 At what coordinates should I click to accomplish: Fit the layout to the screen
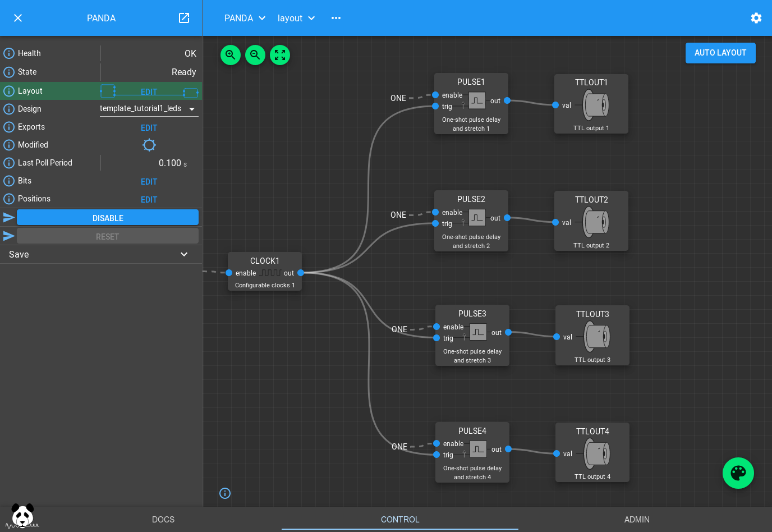click(280, 55)
